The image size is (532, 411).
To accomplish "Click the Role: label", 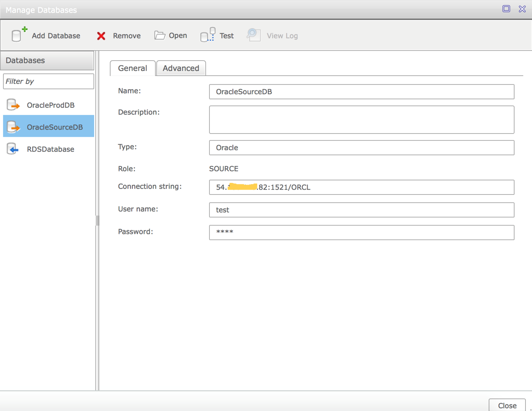I will tap(127, 169).
